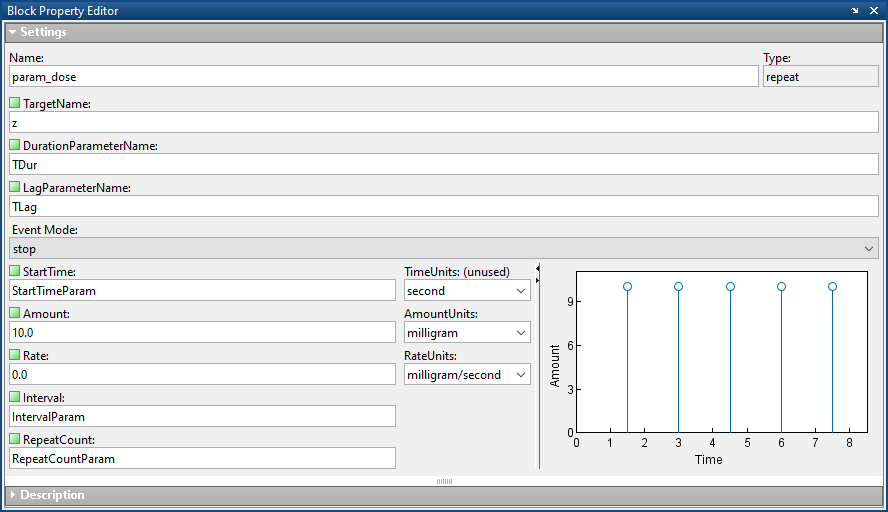The width and height of the screenshot is (888, 512).
Task: Click the Type field showing repeat
Action: click(x=821, y=76)
